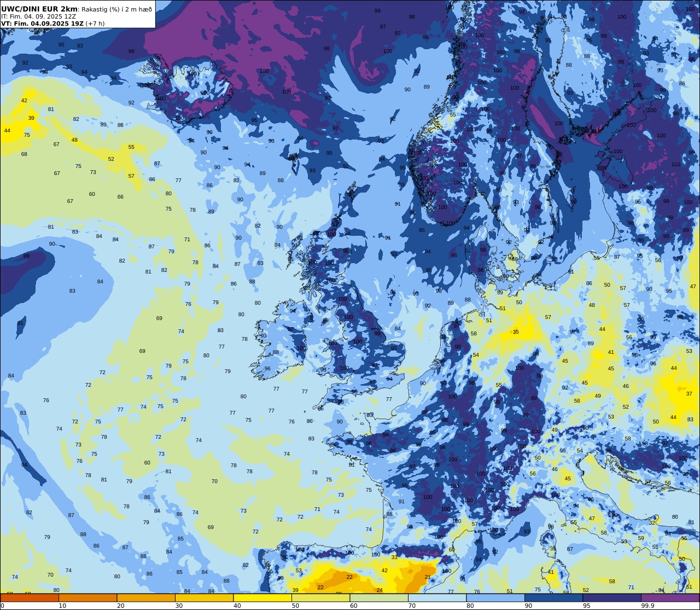The image size is (700, 610).
Task: Click the 40–50 bright yellow legend swatch
Action: tap(262, 597)
